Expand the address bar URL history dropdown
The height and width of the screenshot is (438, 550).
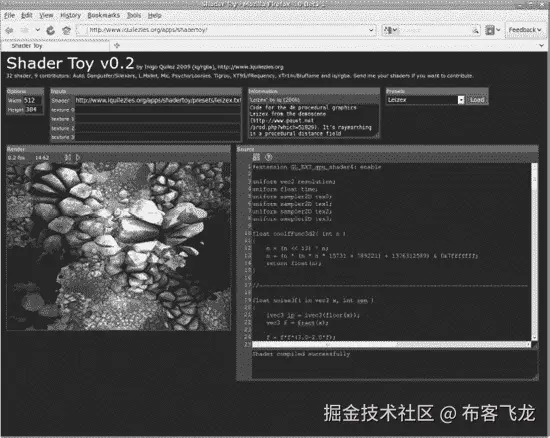point(371,30)
